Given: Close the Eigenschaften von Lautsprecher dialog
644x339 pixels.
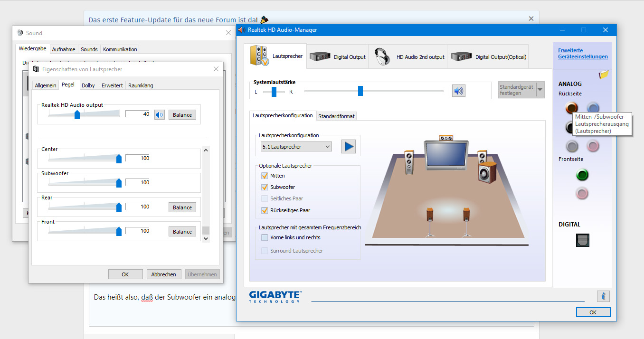Looking at the screenshot, I should coord(216,69).
